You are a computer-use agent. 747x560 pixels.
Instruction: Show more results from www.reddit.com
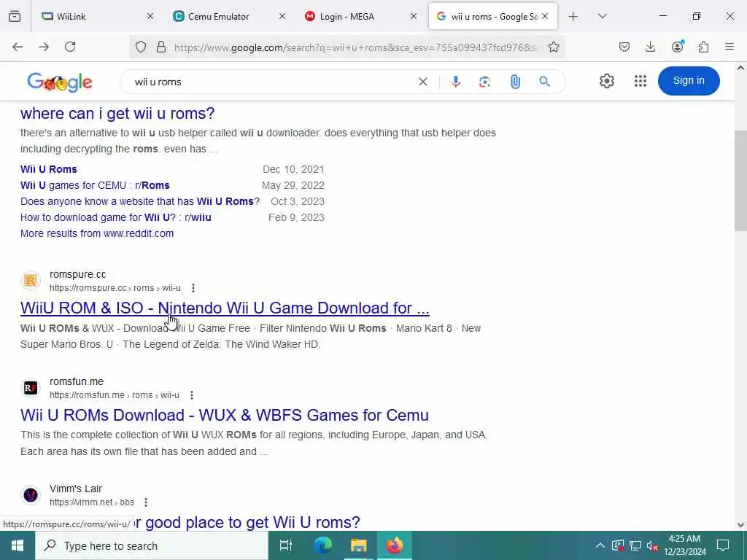click(x=97, y=233)
